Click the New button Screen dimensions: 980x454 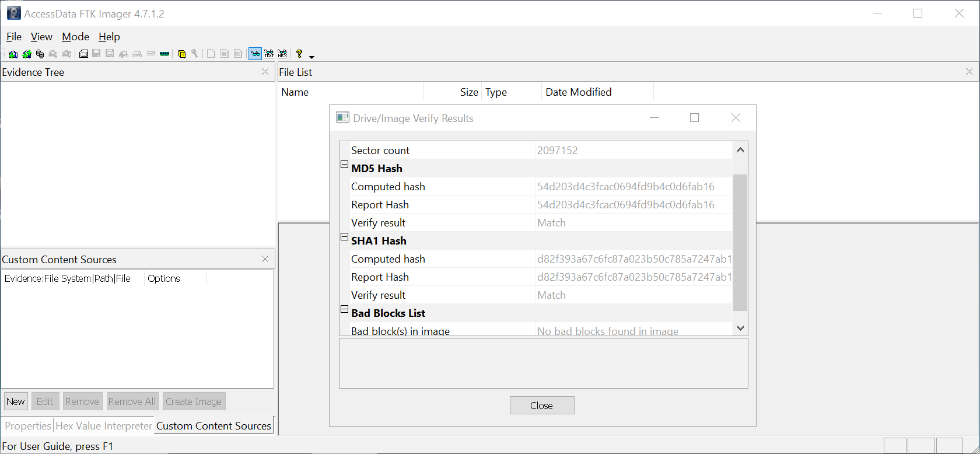coord(16,401)
